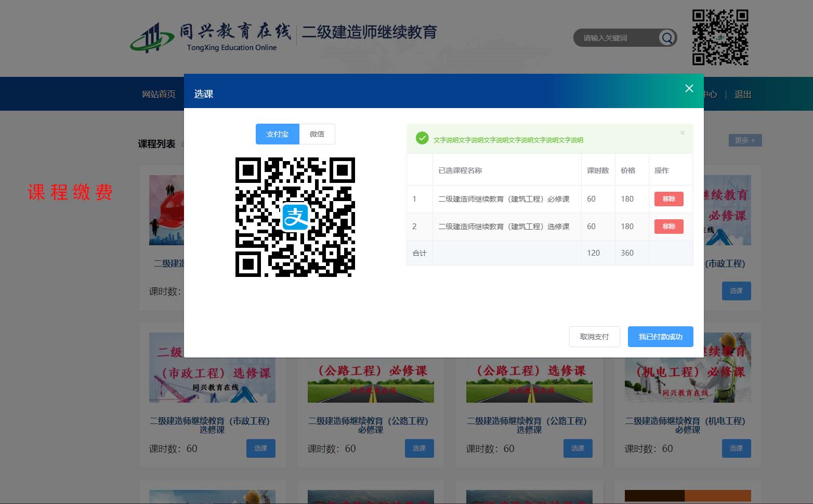The width and height of the screenshot is (813, 504).
Task: Focus the keyword search input field
Action: [616, 37]
